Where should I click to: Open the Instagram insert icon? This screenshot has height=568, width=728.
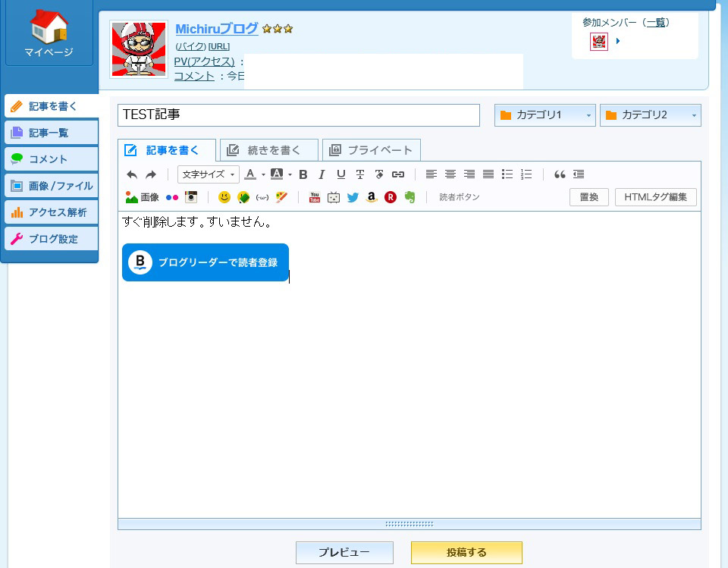click(x=191, y=197)
